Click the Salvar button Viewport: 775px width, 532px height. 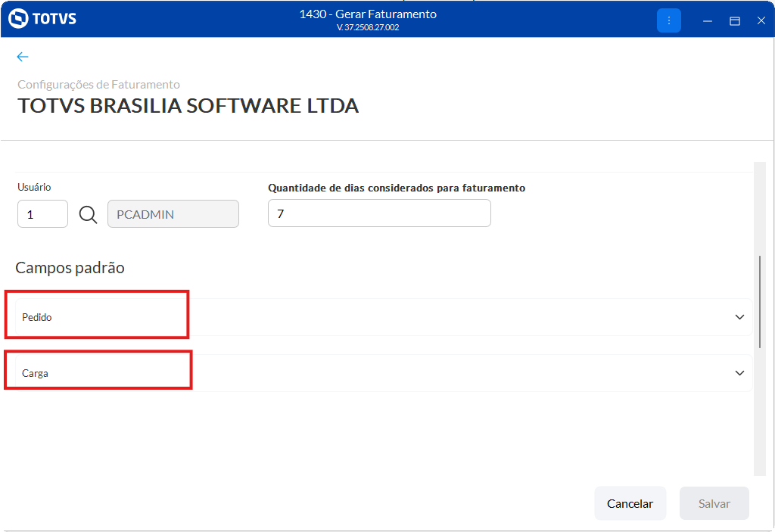714,503
